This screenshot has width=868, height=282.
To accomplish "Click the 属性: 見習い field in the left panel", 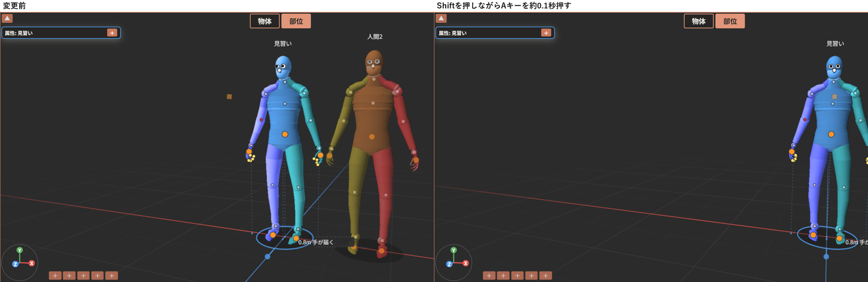I will tap(61, 33).
